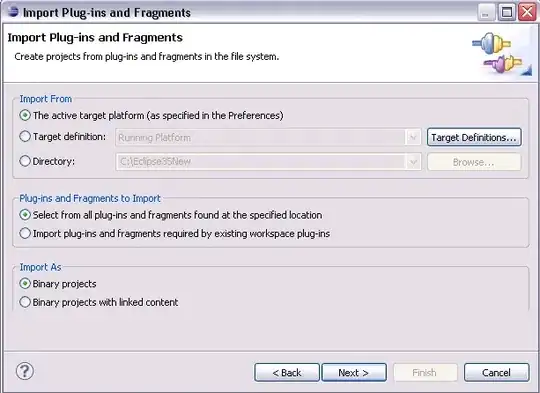The width and height of the screenshot is (540, 393).
Task: Click the Back button
Action: (287, 372)
